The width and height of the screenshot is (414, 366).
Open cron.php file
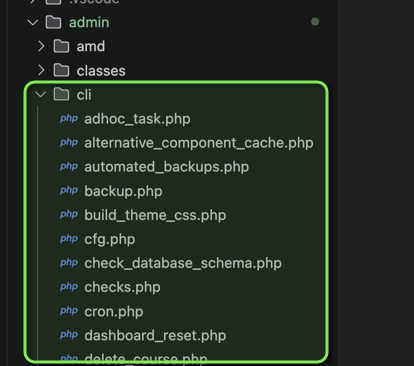(114, 312)
